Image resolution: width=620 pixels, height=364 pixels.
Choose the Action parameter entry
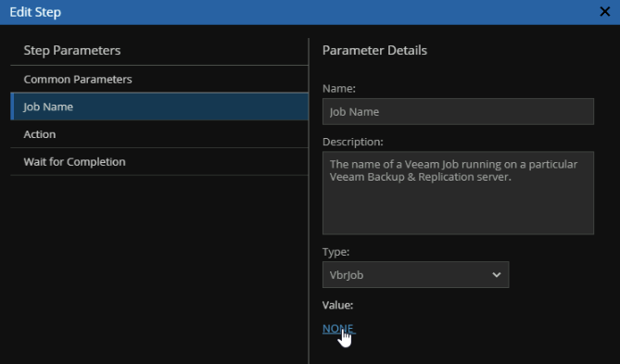[159, 134]
